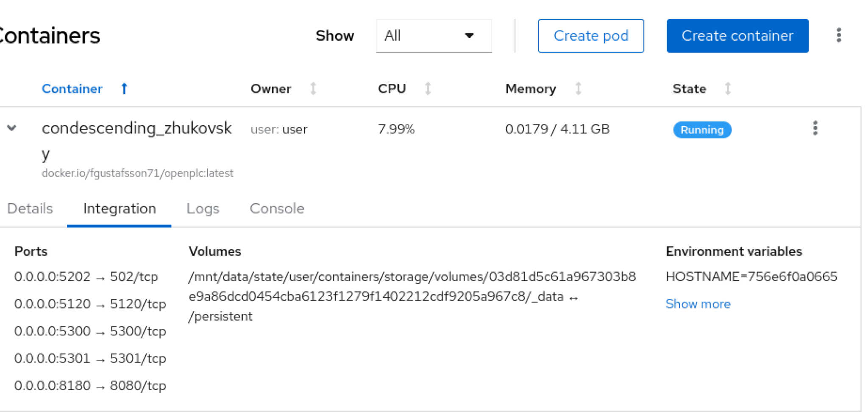Click the dropdown caret in the Show selector

[x=469, y=36]
